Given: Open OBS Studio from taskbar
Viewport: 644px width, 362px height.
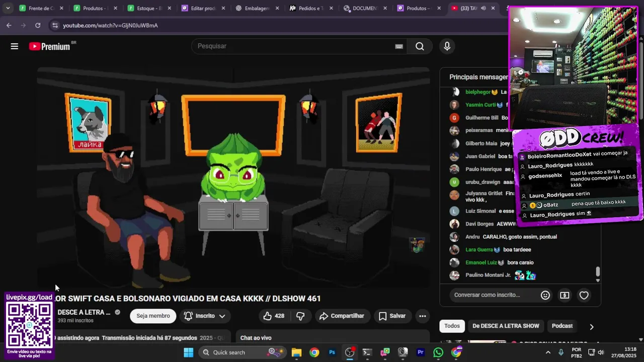Looking at the screenshot, I should [x=350, y=352].
